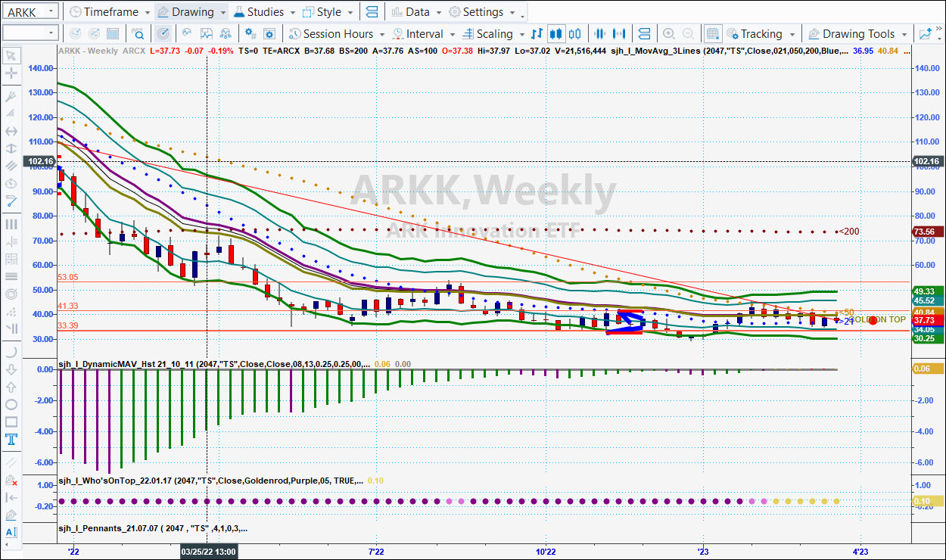
Task: Select the crosshair drawing tool
Action: click(x=11, y=73)
